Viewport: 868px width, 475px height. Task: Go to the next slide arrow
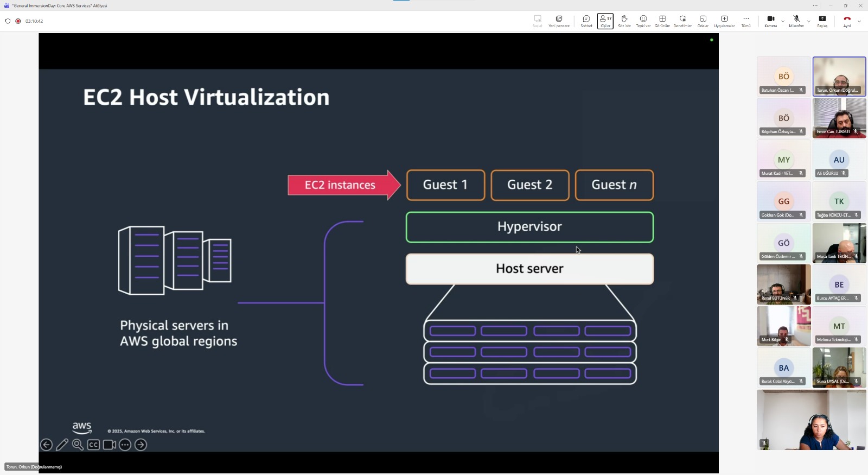141,445
